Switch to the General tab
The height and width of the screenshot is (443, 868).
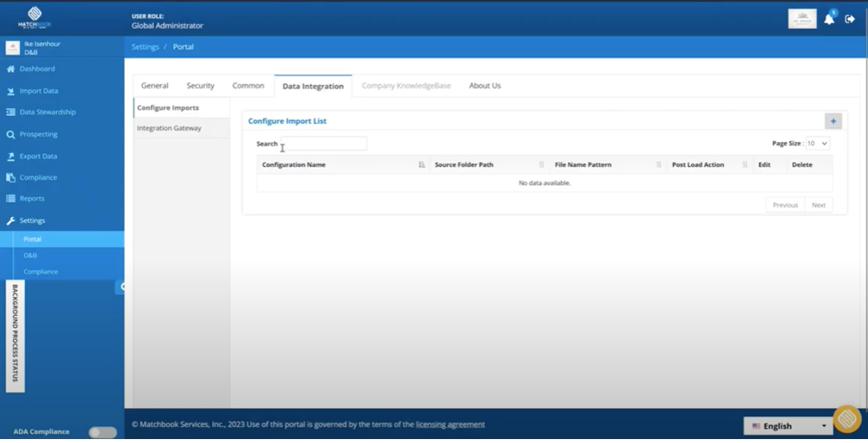tap(155, 86)
